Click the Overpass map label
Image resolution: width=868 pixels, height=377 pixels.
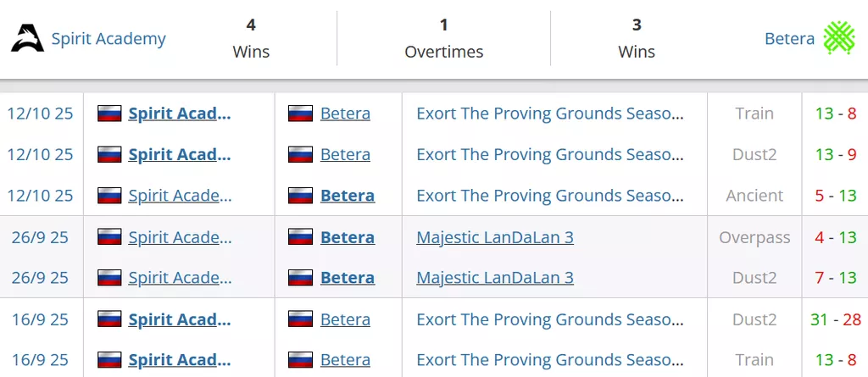coord(754,237)
